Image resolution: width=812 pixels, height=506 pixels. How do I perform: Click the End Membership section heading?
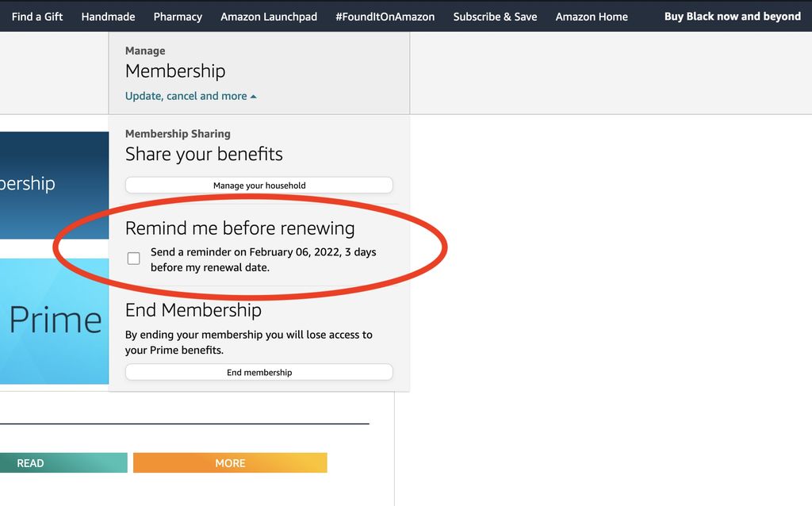(x=193, y=310)
